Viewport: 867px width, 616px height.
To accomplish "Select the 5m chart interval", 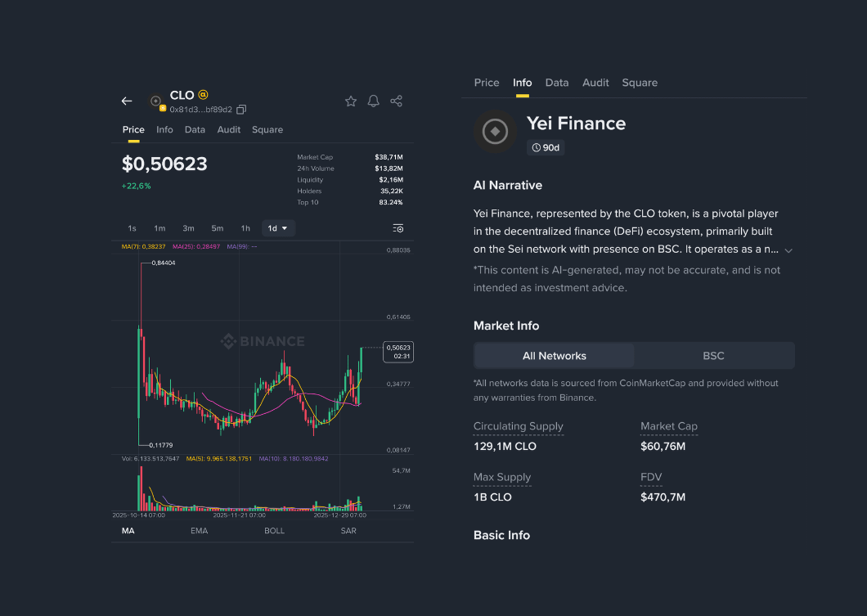I will point(218,228).
